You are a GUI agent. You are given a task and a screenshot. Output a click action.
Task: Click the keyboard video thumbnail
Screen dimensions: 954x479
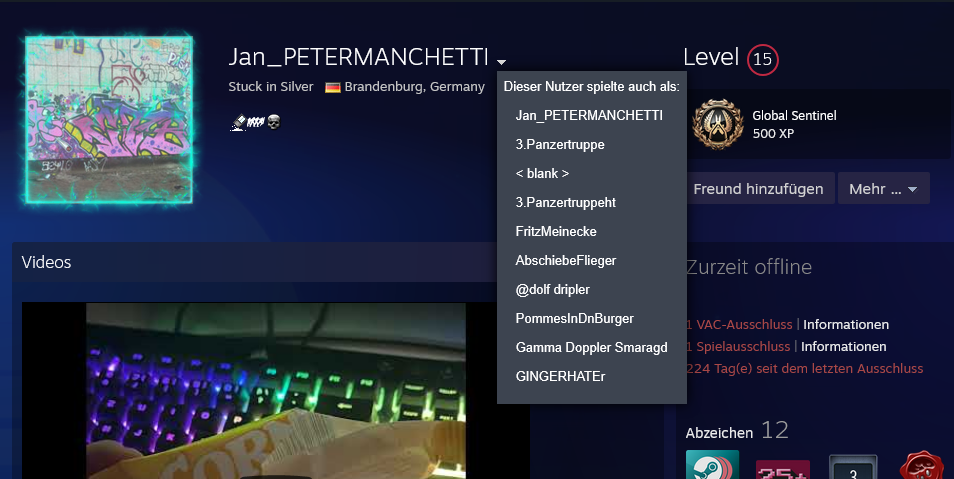click(x=276, y=391)
